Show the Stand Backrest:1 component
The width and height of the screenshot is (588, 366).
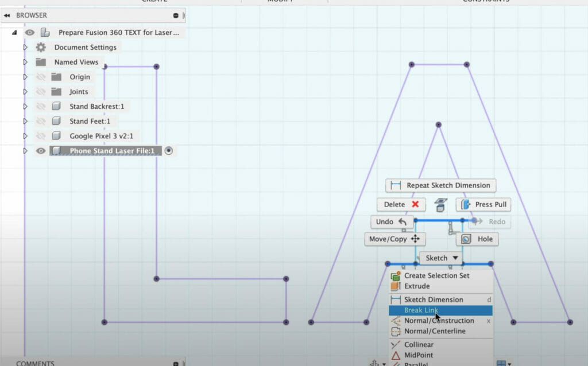coord(41,107)
